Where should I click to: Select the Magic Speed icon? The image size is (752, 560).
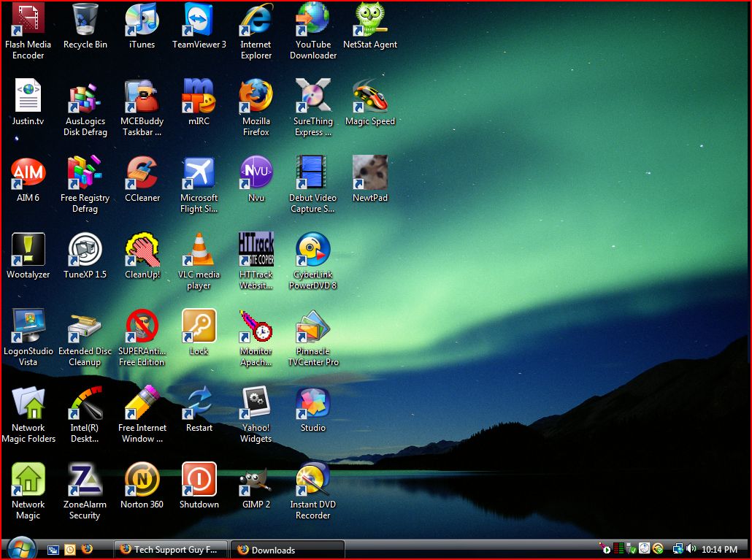(x=369, y=96)
